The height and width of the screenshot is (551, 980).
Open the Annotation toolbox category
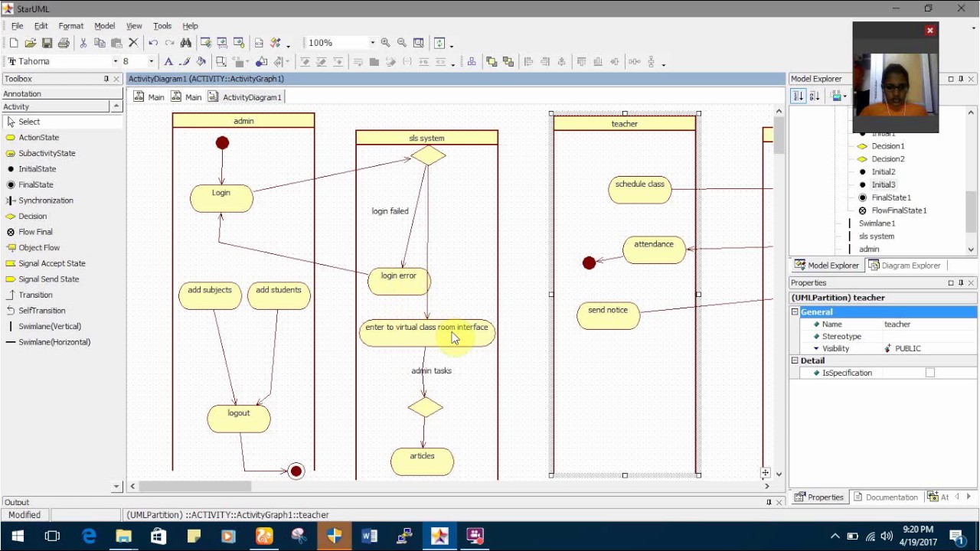[x=61, y=93]
